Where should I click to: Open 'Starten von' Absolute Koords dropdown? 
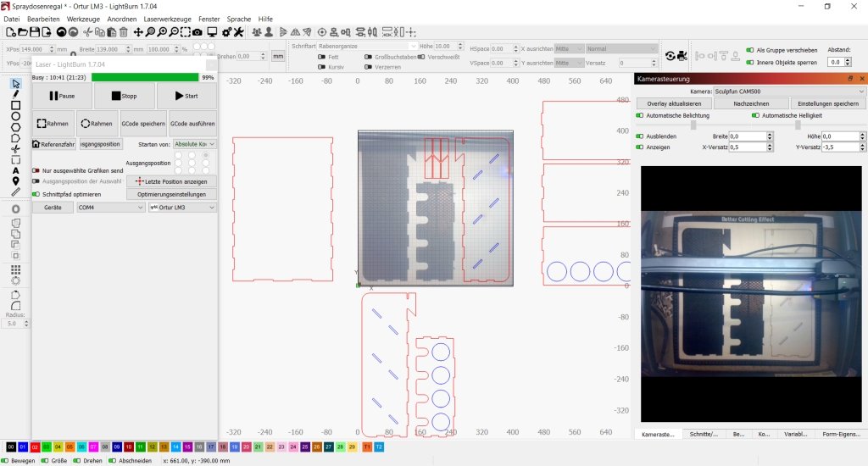click(x=194, y=144)
